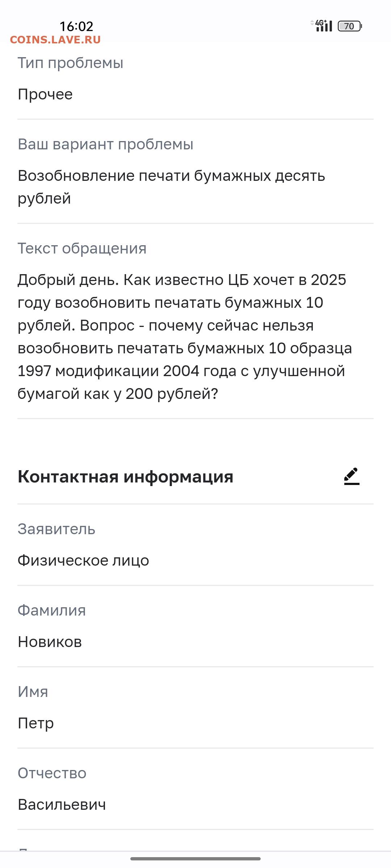This screenshot has width=391, height=868.
Task: Click the COINS.LAVE.RU watermark
Action: point(55,40)
